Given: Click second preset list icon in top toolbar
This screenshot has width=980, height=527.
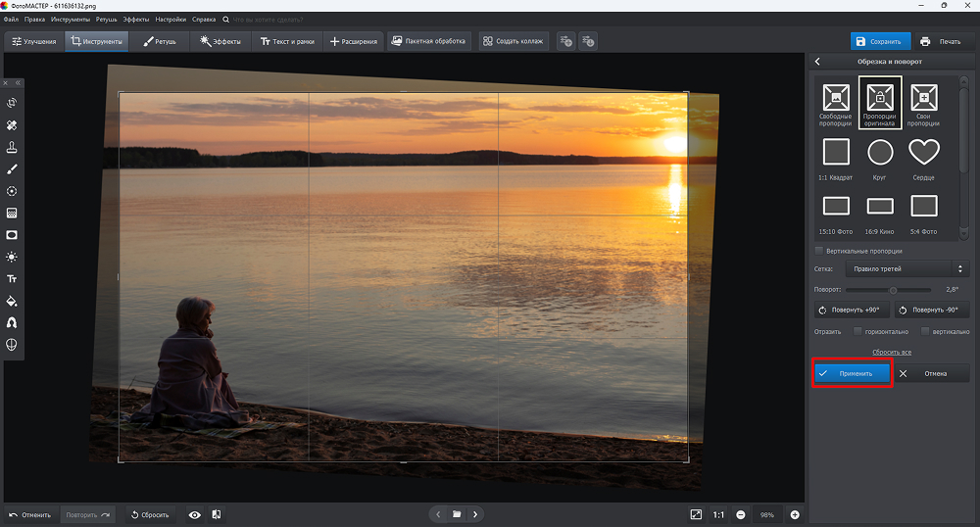Looking at the screenshot, I should (587, 41).
